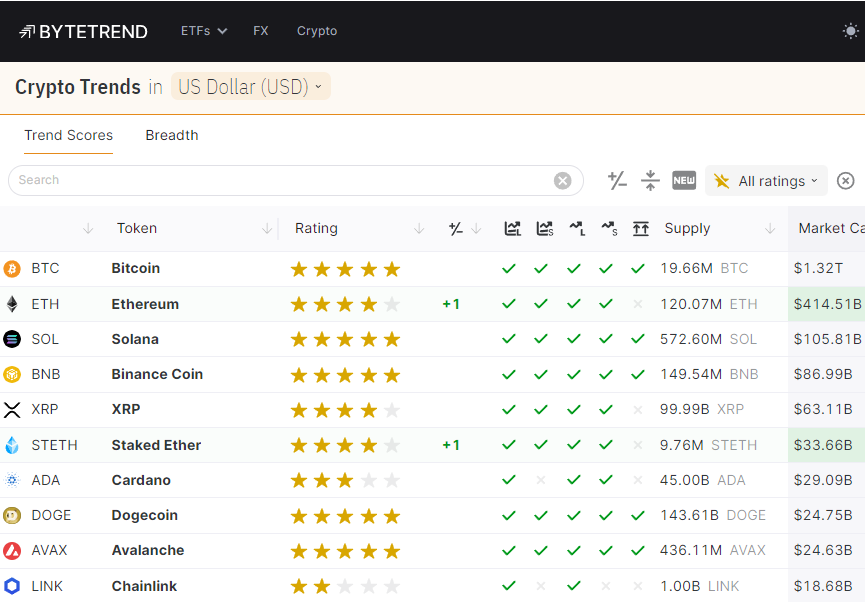The width and height of the screenshot is (865, 602).
Task: Open the Bitcoin token link
Action: pos(136,268)
